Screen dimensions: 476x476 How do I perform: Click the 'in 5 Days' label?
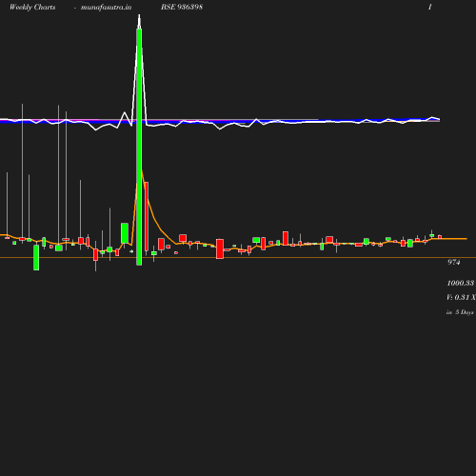click(460, 312)
